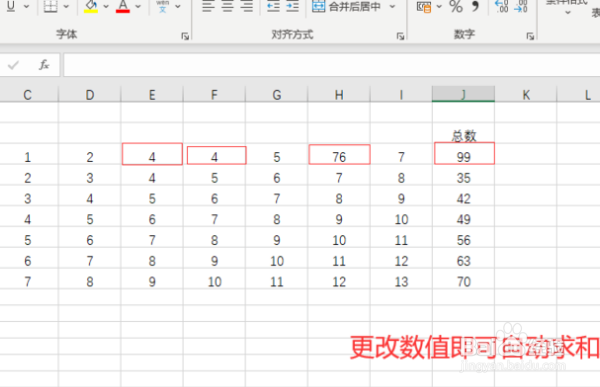Select column H header
600x387 pixels.
coord(339,95)
